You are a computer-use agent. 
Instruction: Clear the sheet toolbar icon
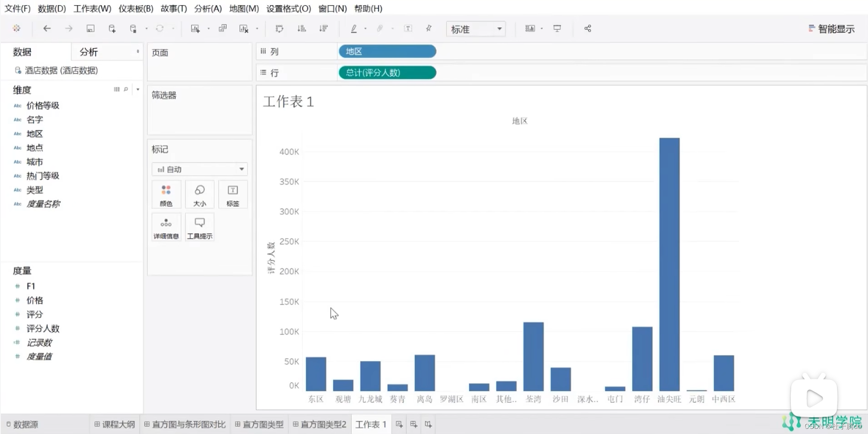244,28
